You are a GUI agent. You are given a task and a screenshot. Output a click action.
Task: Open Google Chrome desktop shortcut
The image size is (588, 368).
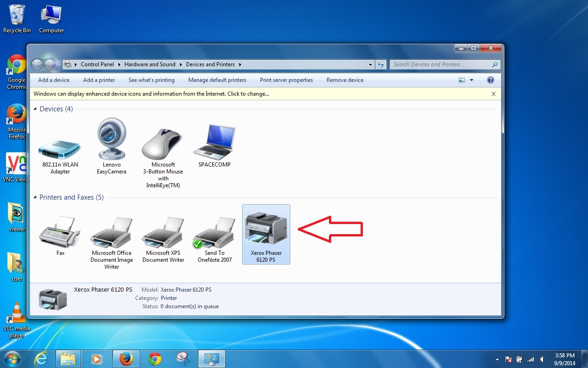pyautogui.click(x=17, y=72)
